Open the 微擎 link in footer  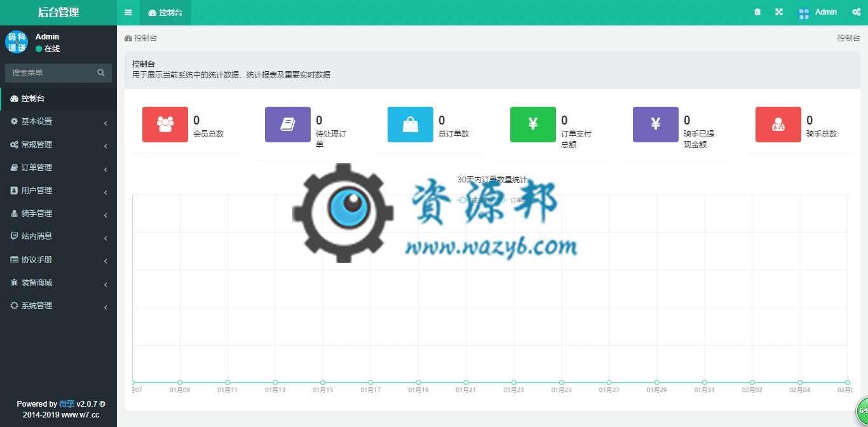67,404
